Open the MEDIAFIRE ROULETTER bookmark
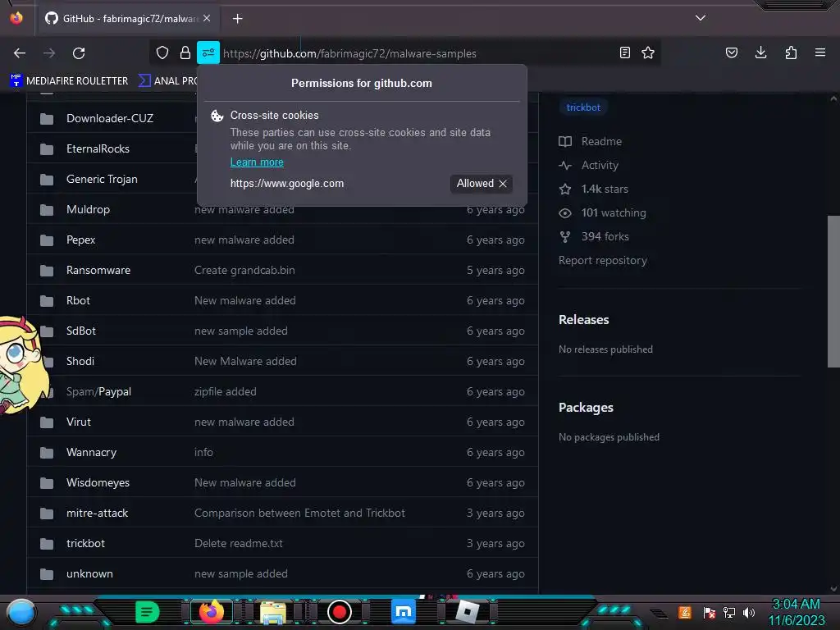Image resolution: width=840 pixels, height=630 pixels. pyautogui.click(x=69, y=81)
